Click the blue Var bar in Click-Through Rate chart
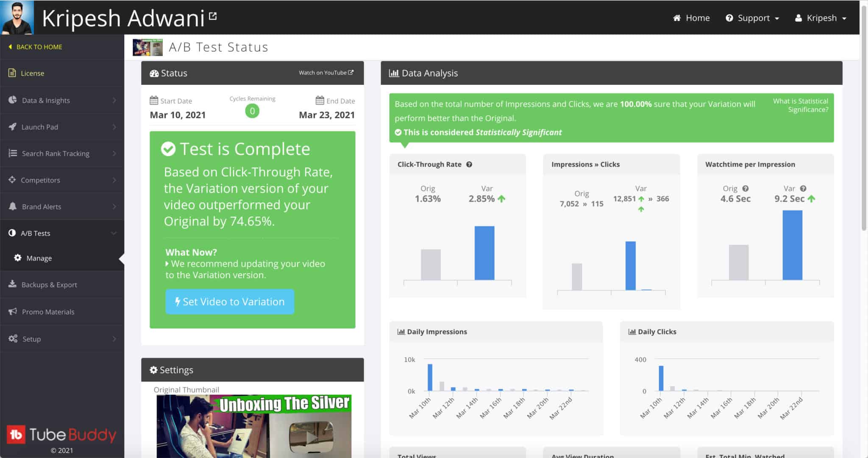 click(x=484, y=253)
